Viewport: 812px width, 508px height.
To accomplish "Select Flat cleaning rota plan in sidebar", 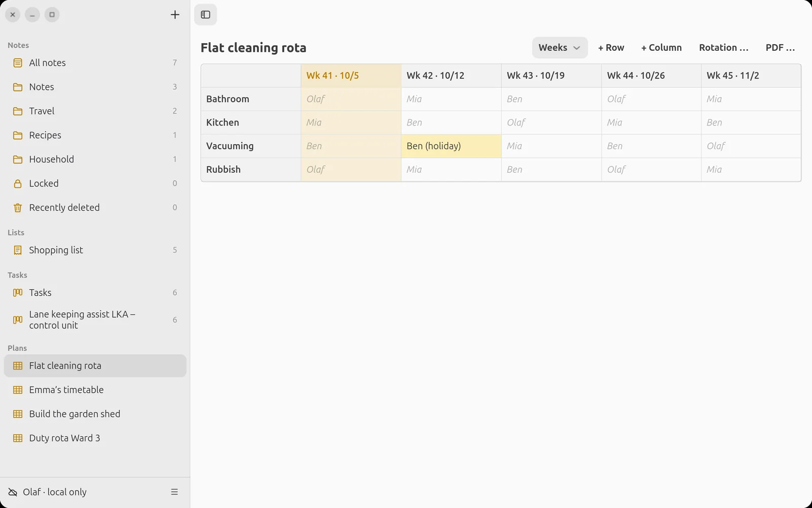I will [x=95, y=366].
